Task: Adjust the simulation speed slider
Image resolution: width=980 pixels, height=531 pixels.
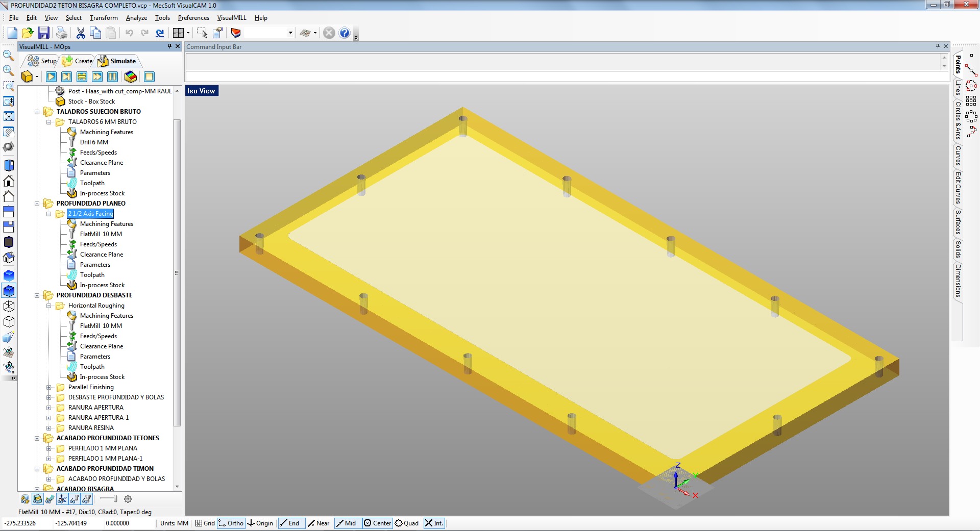Action: click(115, 499)
